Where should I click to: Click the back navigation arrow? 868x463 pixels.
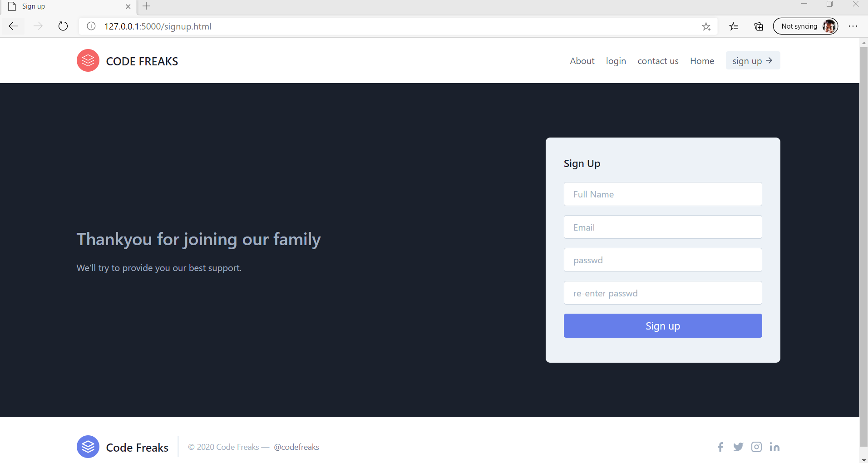click(x=13, y=26)
